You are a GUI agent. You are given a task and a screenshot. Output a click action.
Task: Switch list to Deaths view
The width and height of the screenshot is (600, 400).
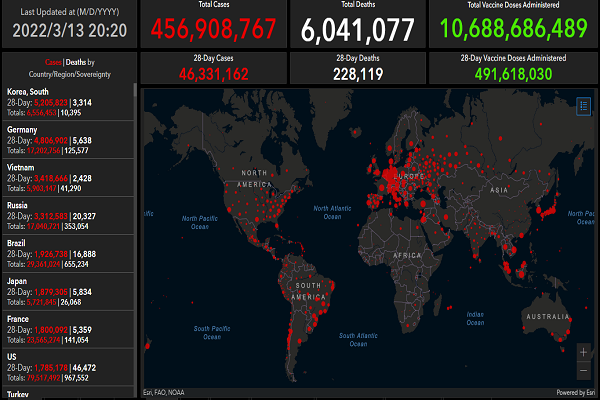[x=75, y=62]
